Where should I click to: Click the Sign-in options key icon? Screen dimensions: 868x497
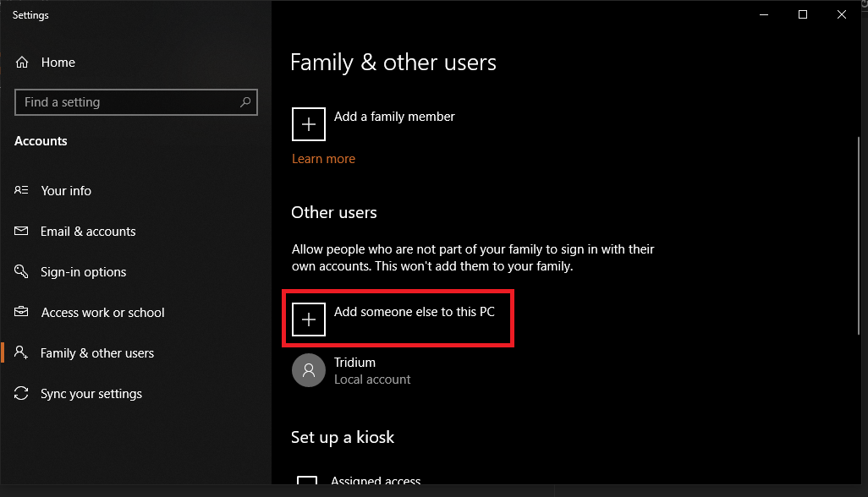tap(21, 271)
